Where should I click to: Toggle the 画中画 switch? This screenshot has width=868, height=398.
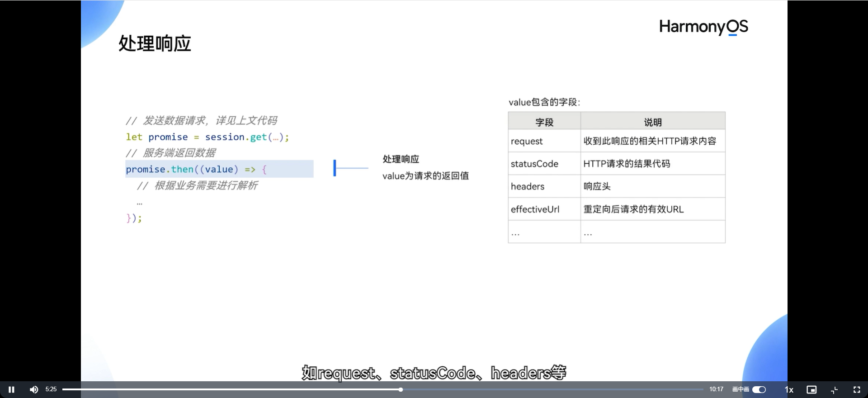click(x=759, y=389)
